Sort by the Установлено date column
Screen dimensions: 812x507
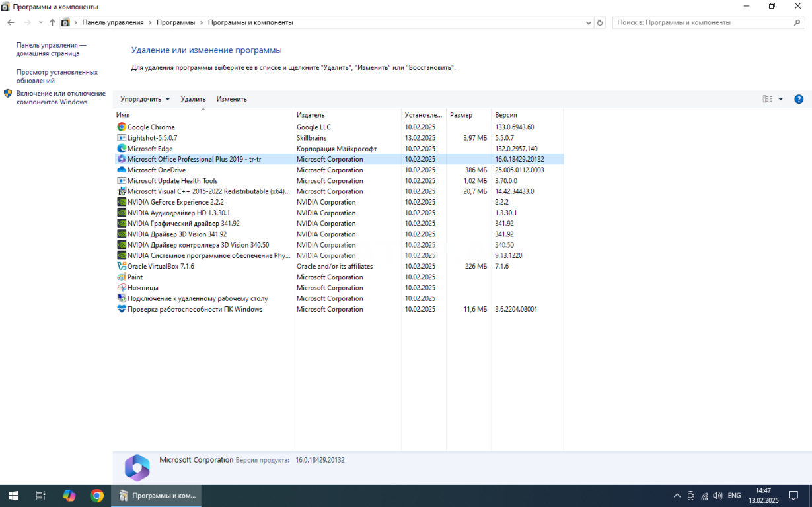tap(424, 115)
